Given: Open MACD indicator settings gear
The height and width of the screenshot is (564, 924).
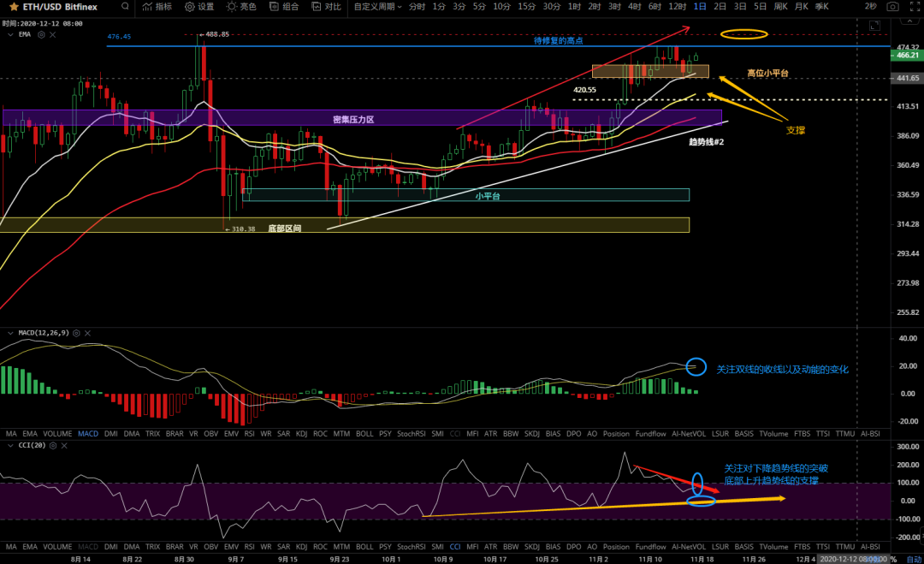Looking at the screenshot, I should point(76,332).
